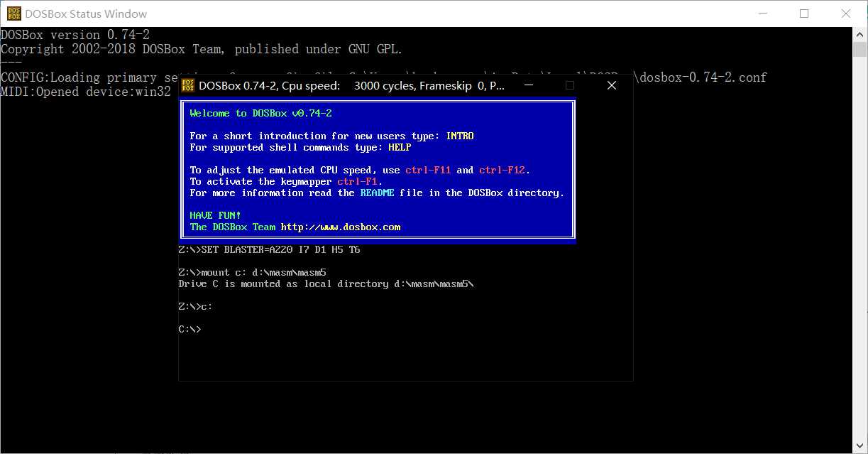Click the Status Window scrollbar up arrow
The height and width of the screenshot is (454, 868).
click(x=860, y=34)
